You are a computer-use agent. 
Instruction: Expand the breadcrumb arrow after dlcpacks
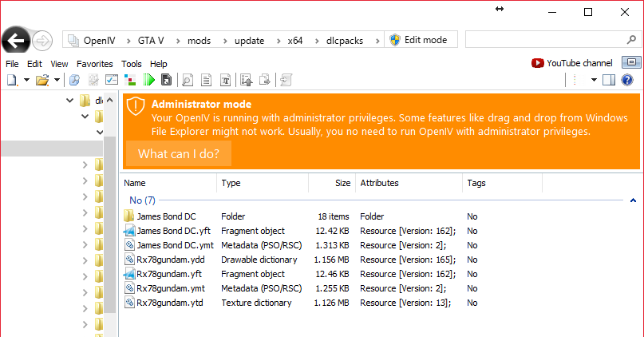point(377,40)
